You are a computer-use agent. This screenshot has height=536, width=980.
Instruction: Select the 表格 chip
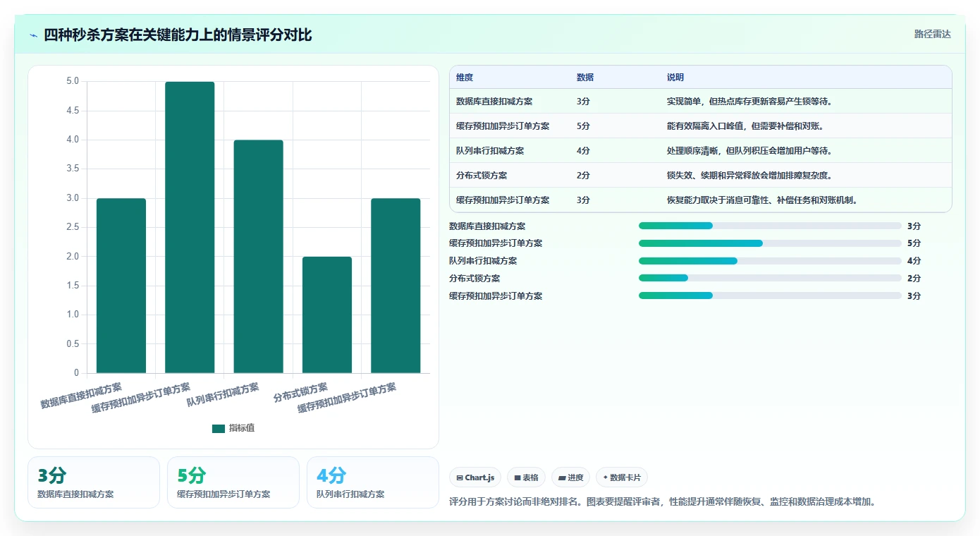pos(526,477)
